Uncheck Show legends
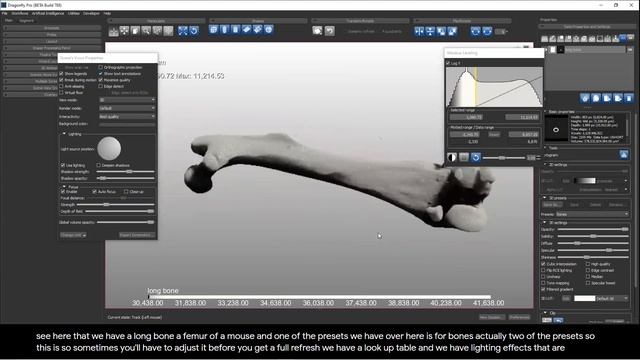 62,74
